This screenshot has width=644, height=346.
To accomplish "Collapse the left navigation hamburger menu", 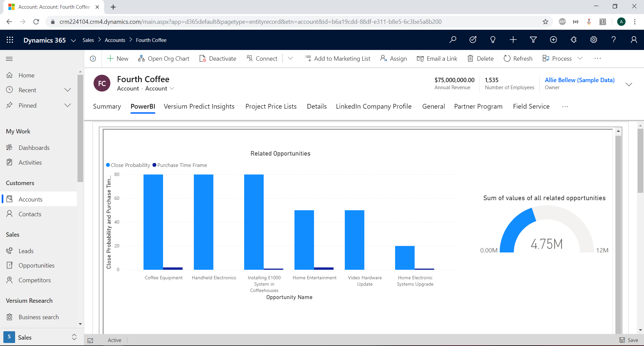I will (9, 59).
